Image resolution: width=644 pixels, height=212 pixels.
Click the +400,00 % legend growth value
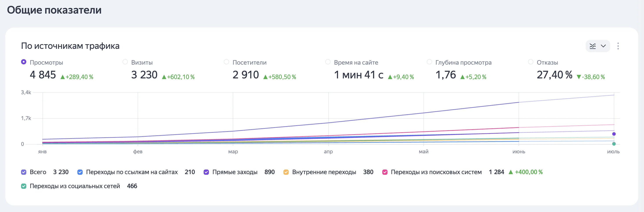point(525,172)
